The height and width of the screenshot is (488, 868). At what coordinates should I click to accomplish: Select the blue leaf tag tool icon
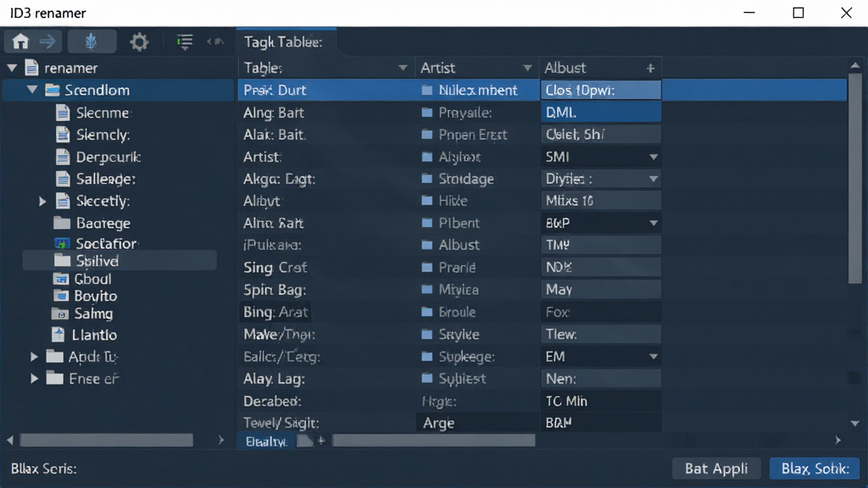(x=92, y=42)
